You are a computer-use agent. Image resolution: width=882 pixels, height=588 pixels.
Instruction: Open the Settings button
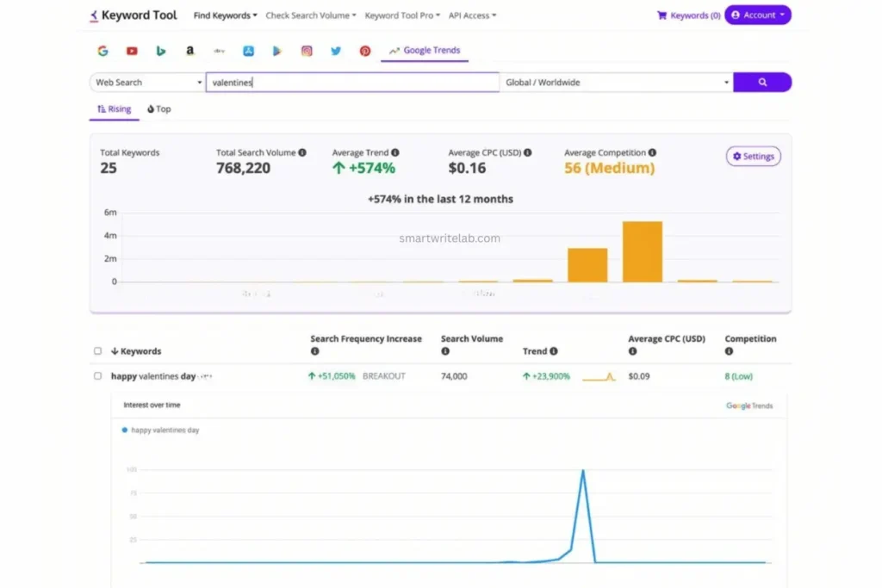pos(753,157)
